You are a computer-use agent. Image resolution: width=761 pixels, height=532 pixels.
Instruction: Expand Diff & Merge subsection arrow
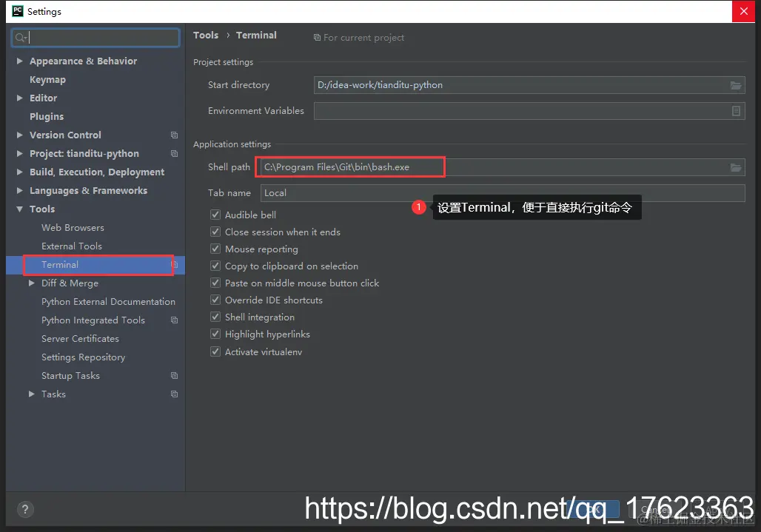(x=32, y=283)
